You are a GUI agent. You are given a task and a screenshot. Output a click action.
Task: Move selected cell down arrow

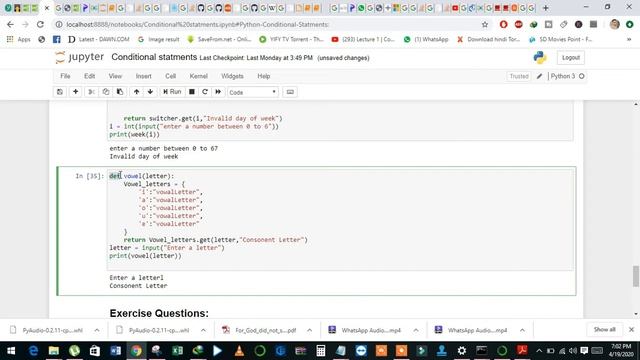pos(150,92)
